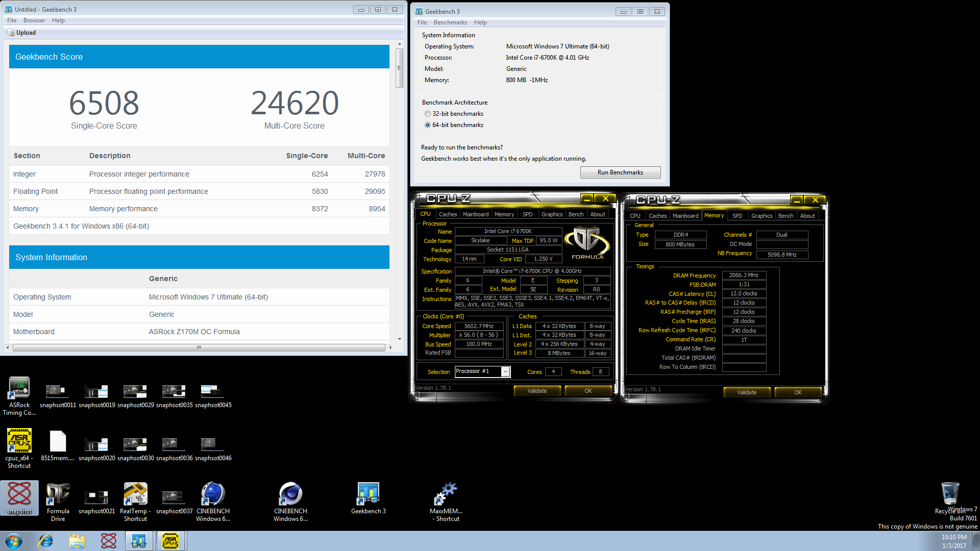This screenshot has height=551, width=980.
Task: Open Windows Start menu orb
Action: click(14, 541)
